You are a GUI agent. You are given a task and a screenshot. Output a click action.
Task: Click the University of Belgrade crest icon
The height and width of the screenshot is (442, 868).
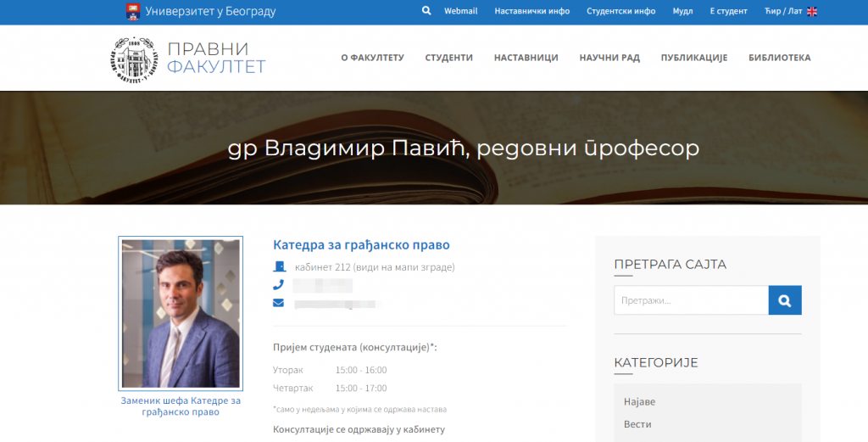132,12
